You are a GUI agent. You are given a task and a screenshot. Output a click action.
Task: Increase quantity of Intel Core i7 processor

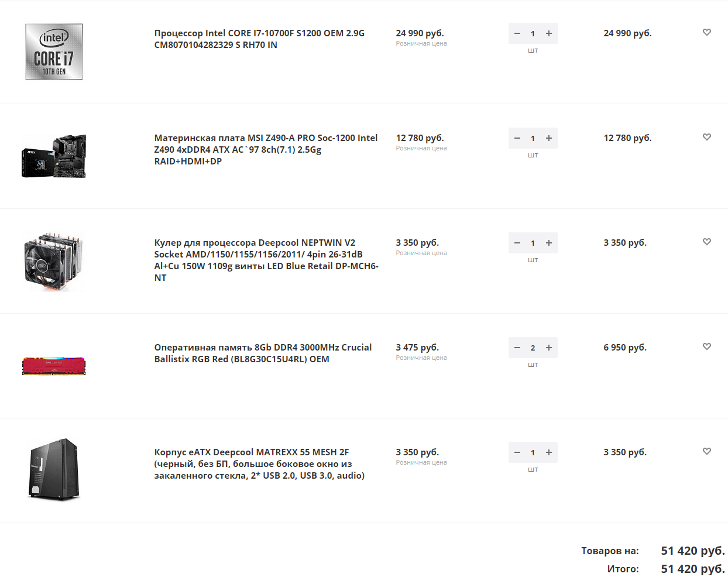(549, 33)
